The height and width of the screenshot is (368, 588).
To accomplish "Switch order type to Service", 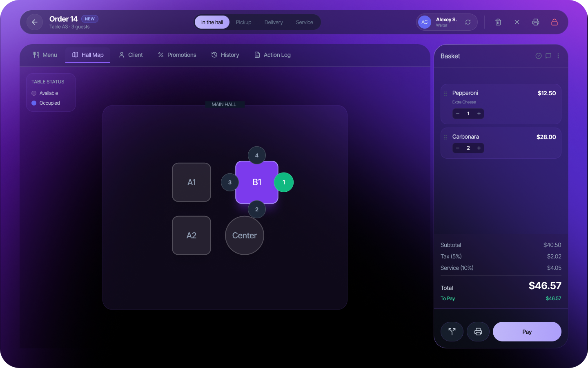I will click(x=305, y=22).
